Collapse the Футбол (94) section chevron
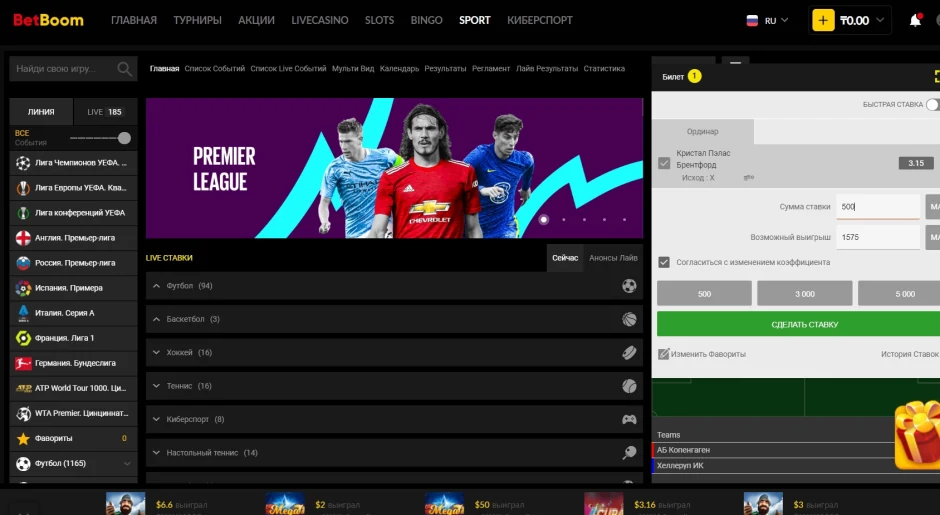 (156, 286)
